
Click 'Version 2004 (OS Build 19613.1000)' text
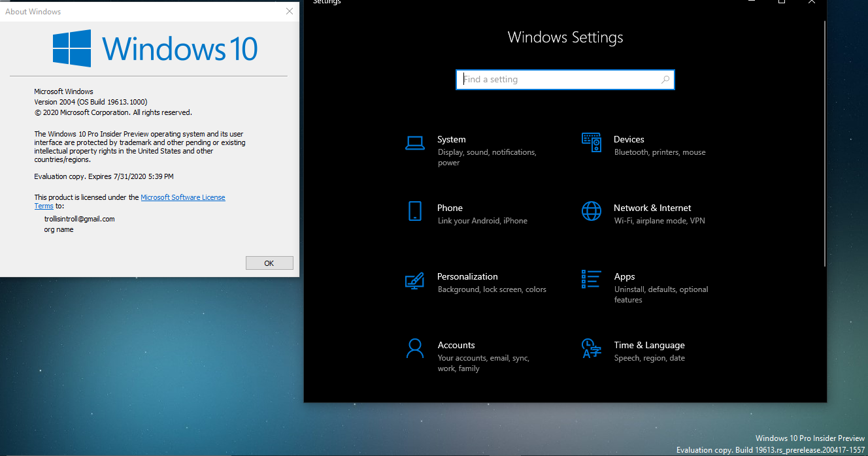pyautogui.click(x=91, y=102)
